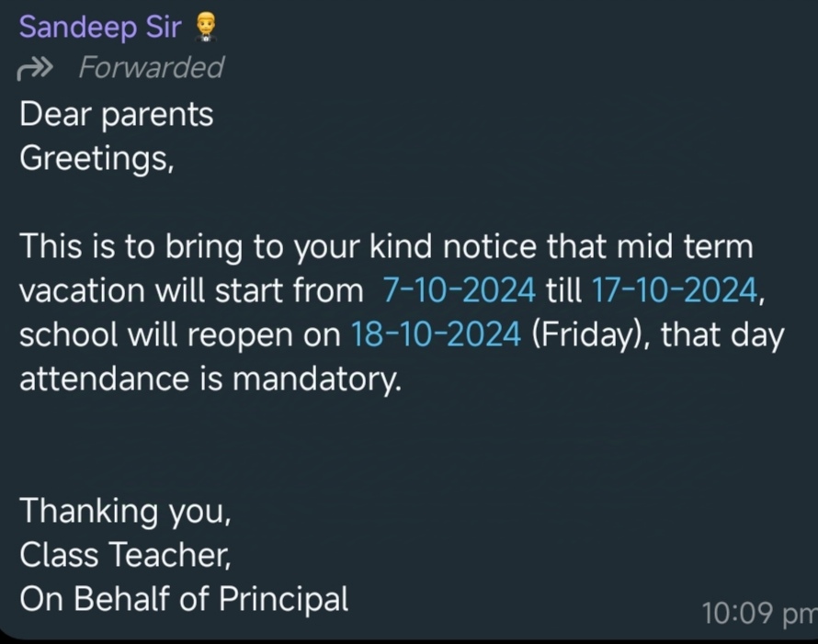
Task: Select the italic Forwarded label
Action: pyautogui.click(x=152, y=68)
